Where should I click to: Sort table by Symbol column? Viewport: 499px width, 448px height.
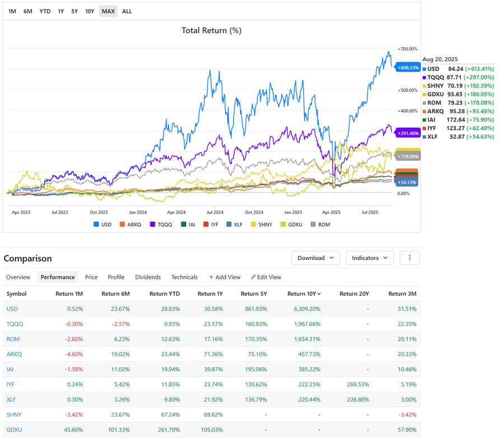click(x=17, y=294)
